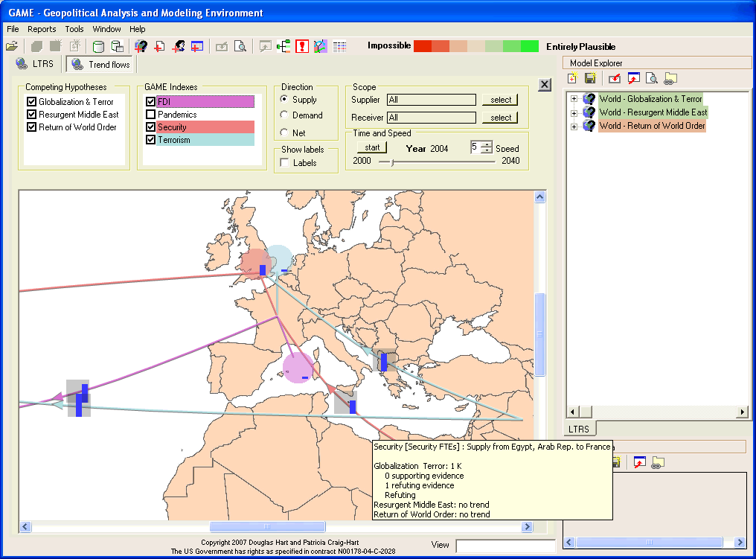Click the database cylinder icon in toolbar
This screenshot has width=756, height=559.
98,46
